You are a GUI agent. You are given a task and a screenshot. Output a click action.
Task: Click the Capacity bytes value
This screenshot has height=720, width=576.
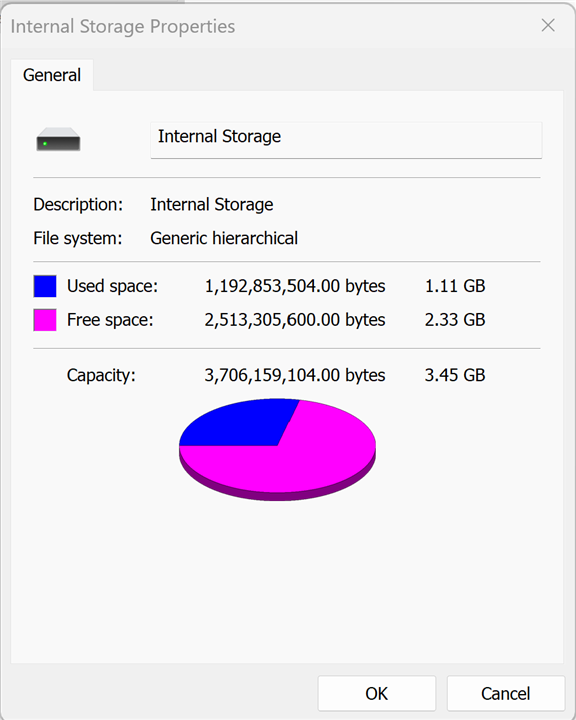[x=295, y=375]
